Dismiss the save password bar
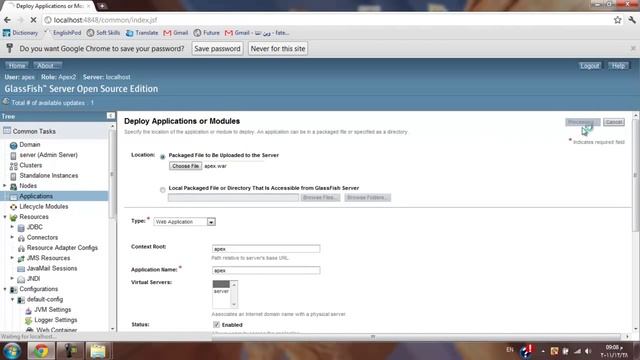 633,48
